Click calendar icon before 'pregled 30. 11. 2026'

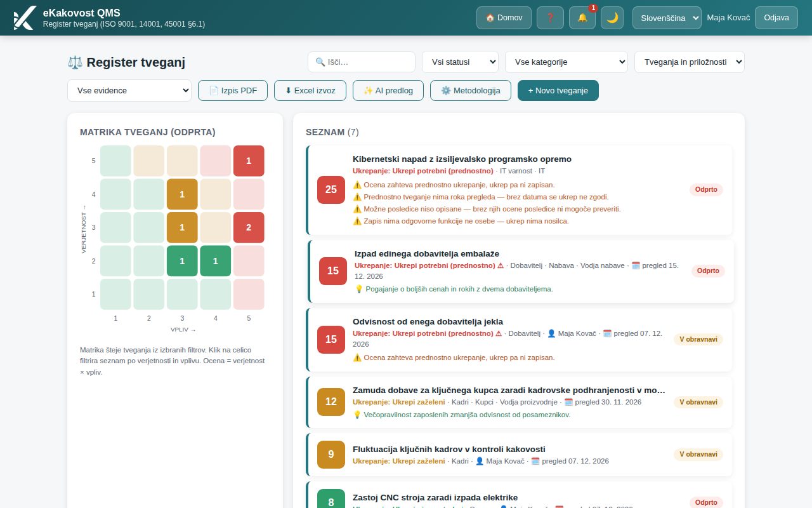(x=568, y=402)
